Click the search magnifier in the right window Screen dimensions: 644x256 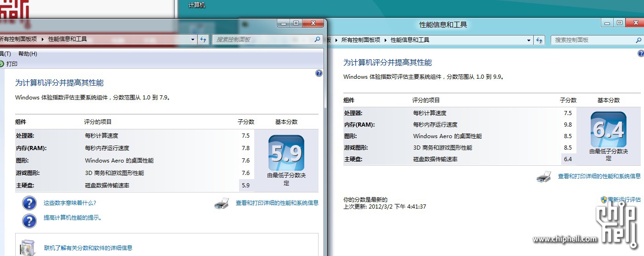[638, 40]
